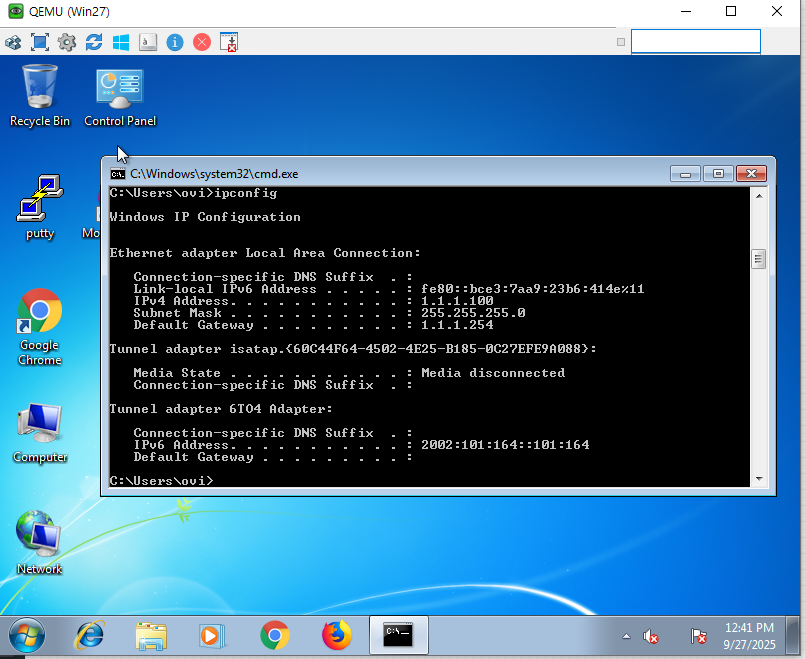Open the keyboard key toolbar icon
805x659 pixels.
point(148,42)
